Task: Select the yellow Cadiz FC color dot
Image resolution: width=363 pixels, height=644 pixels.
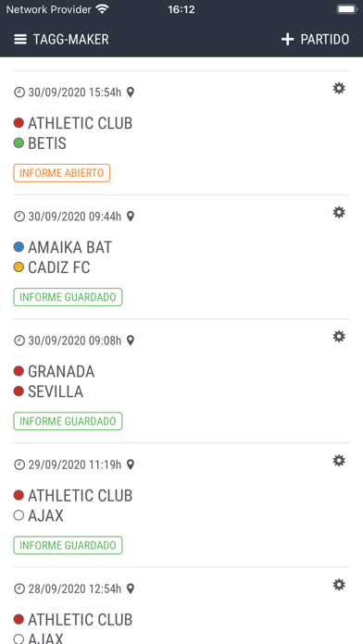Action: click(x=19, y=267)
